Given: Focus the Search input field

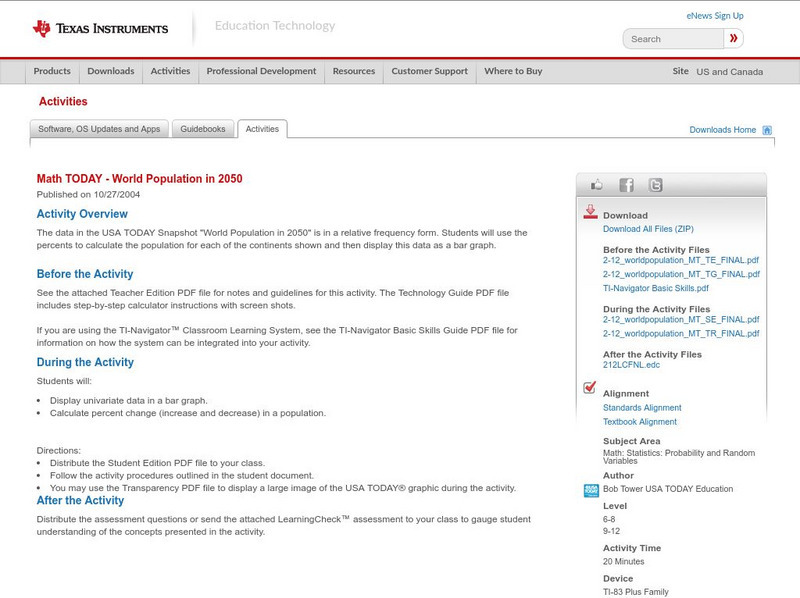Looking at the screenshot, I should 673,39.
